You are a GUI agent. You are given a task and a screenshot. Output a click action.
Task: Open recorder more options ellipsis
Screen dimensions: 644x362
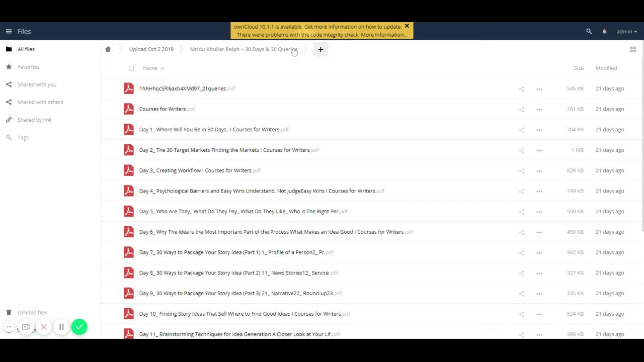coord(9,327)
